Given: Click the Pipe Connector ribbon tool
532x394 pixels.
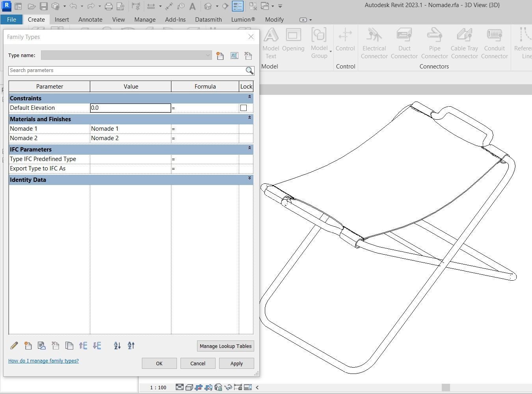Looking at the screenshot, I should click(x=435, y=44).
